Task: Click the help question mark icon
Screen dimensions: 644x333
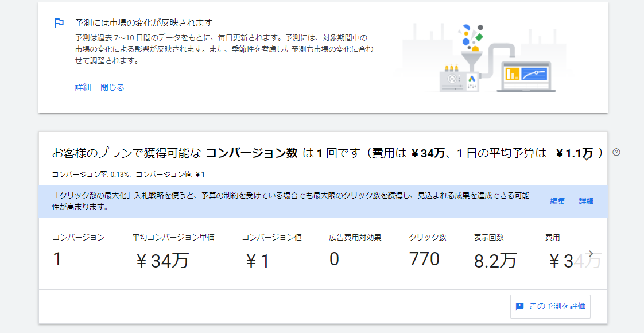Action: point(616,153)
